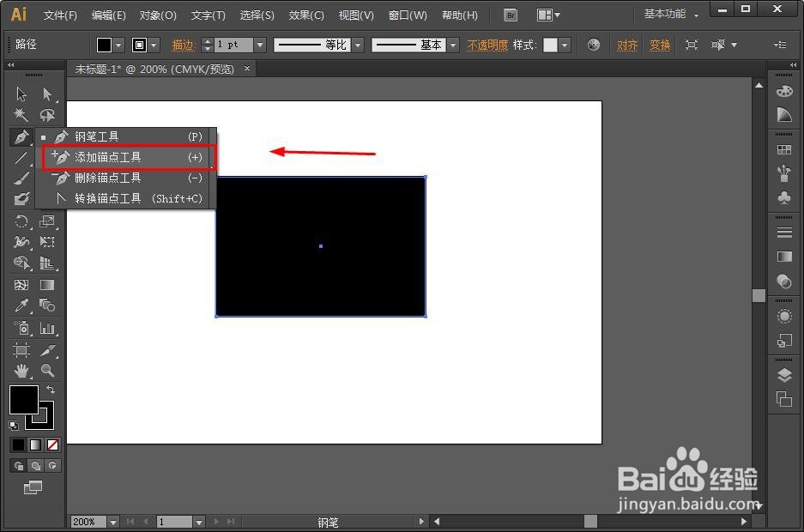Open the Symbols panel icon

coord(784,198)
